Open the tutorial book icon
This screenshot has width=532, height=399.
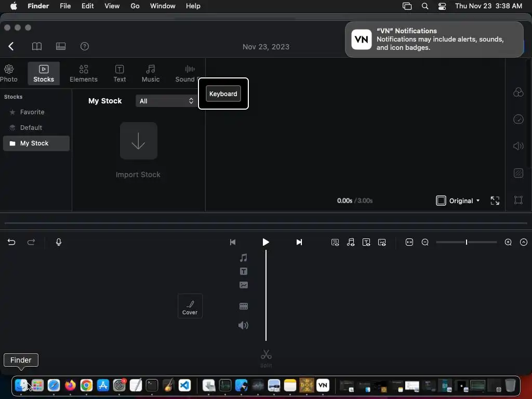pos(37,46)
